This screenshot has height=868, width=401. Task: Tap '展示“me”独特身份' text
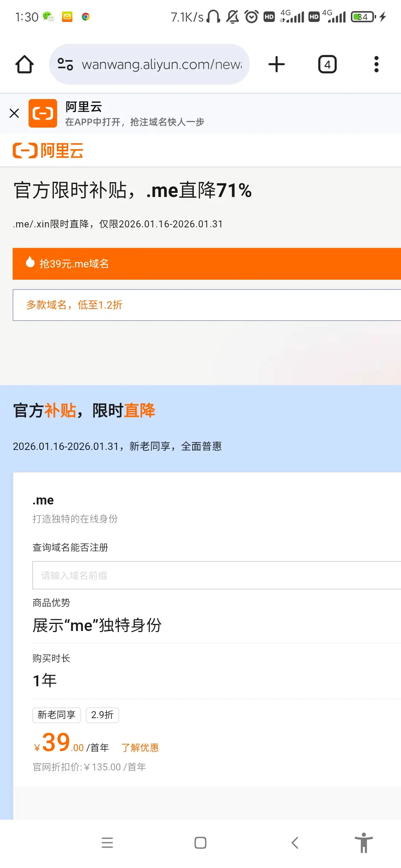[97, 625]
